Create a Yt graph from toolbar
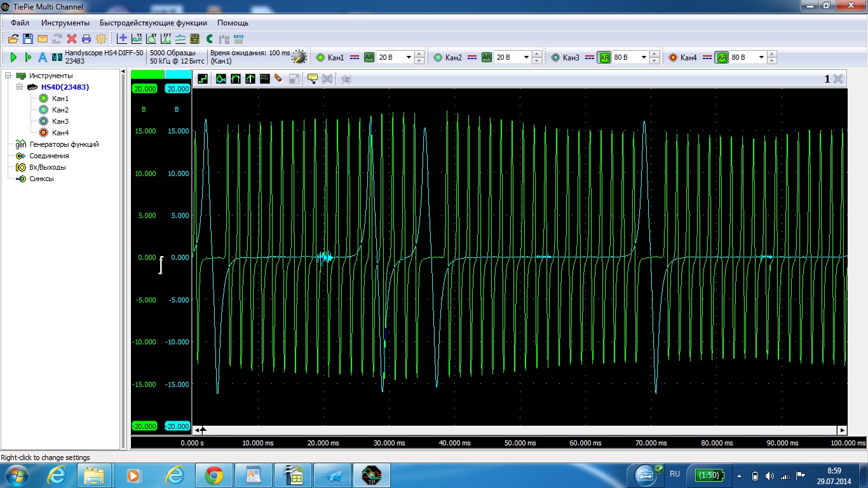The height and width of the screenshot is (488, 868). (x=137, y=39)
